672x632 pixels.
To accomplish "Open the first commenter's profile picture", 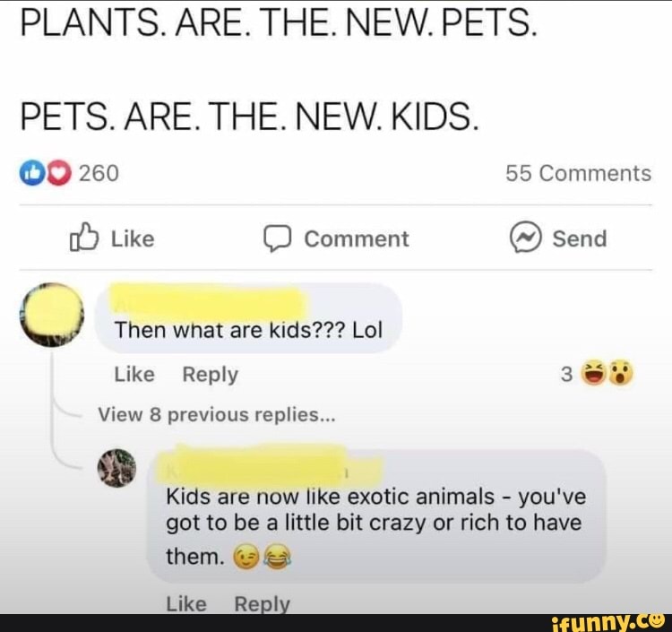I will (52, 315).
